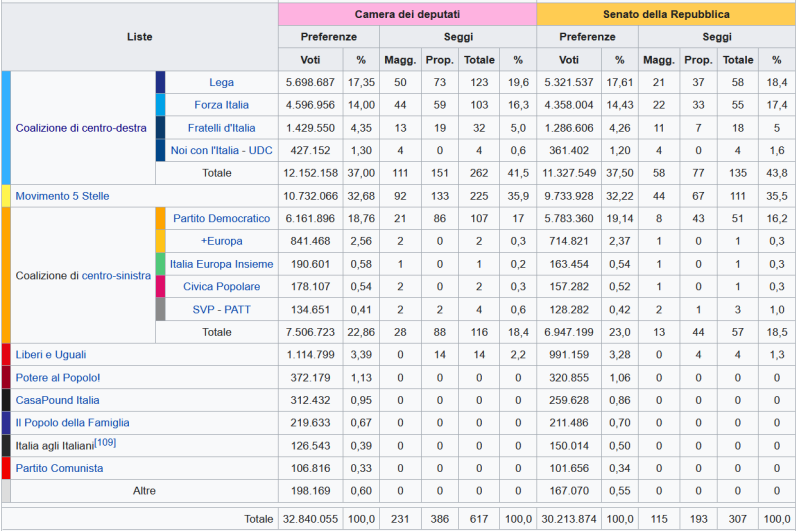799x531 pixels.
Task: Open footnote reference 109
Action: 106,443
